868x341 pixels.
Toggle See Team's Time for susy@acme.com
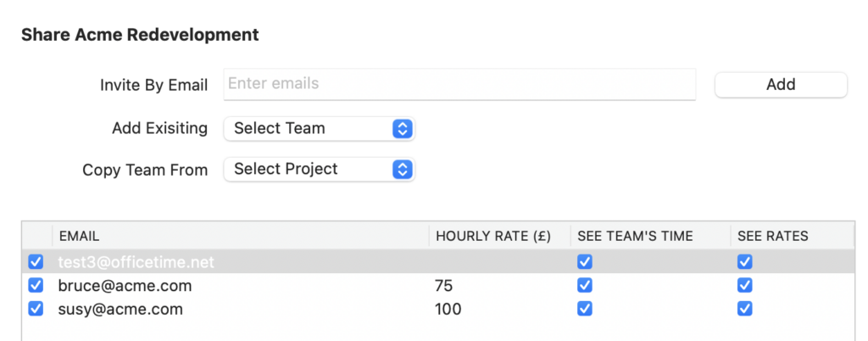click(x=585, y=309)
